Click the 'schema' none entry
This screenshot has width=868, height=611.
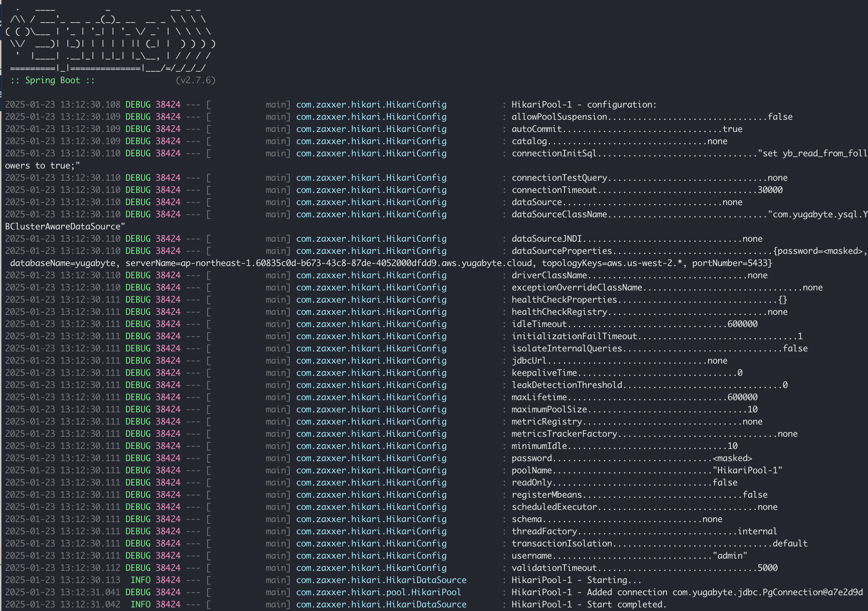click(x=617, y=519)
